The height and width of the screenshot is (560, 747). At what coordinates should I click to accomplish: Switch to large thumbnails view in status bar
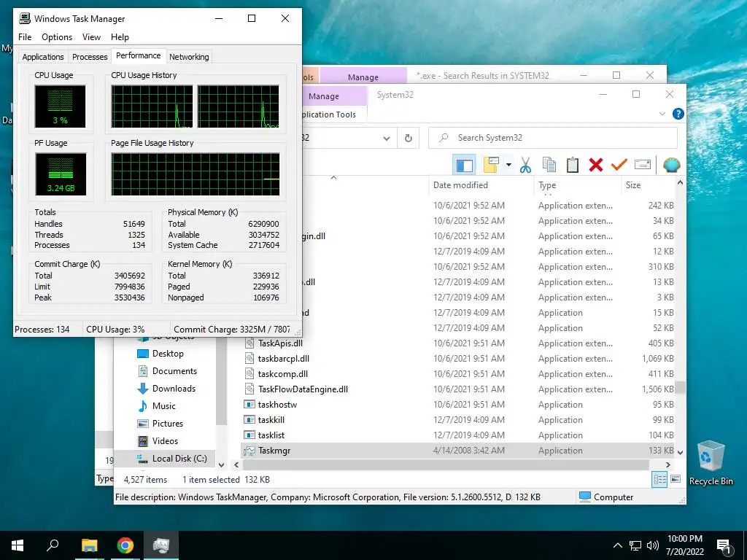(676, 480)
